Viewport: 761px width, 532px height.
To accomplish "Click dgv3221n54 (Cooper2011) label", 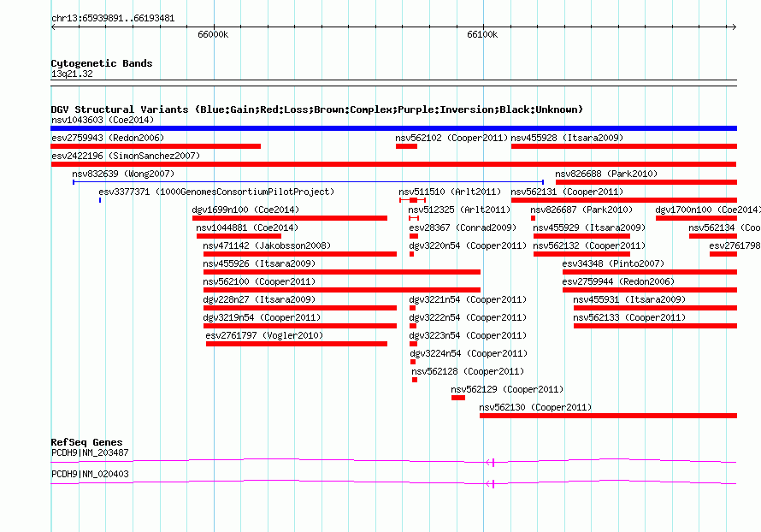I will click(x=468, y=299).
